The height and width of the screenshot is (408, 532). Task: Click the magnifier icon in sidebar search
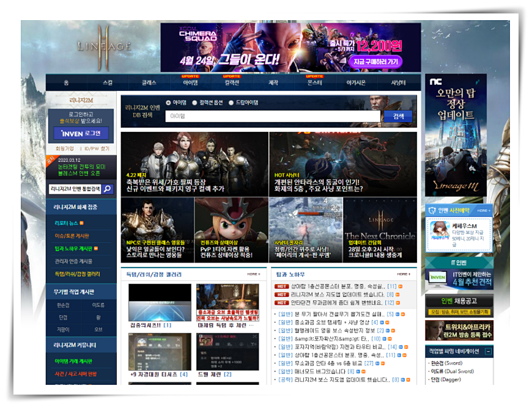108,189
